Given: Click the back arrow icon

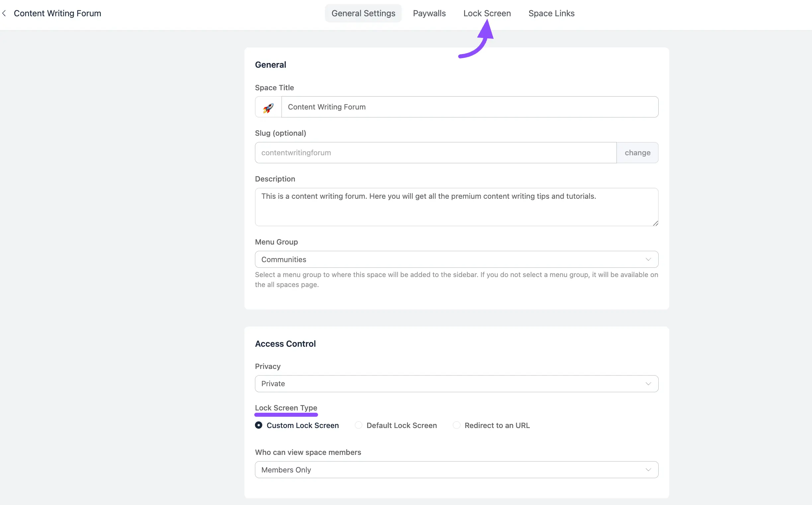Looking at the screenshot, I should [4, 13].
